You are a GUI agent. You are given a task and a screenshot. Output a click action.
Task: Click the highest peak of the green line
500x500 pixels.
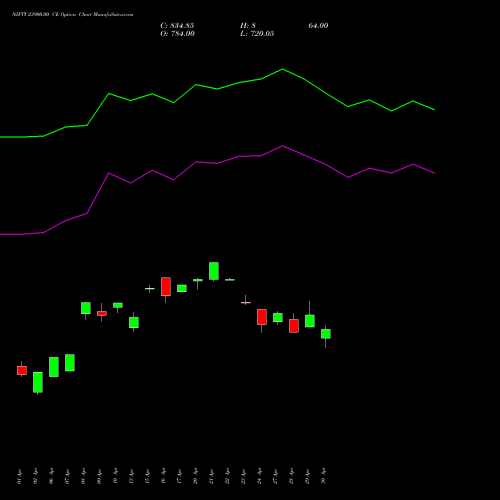[283, 69]
